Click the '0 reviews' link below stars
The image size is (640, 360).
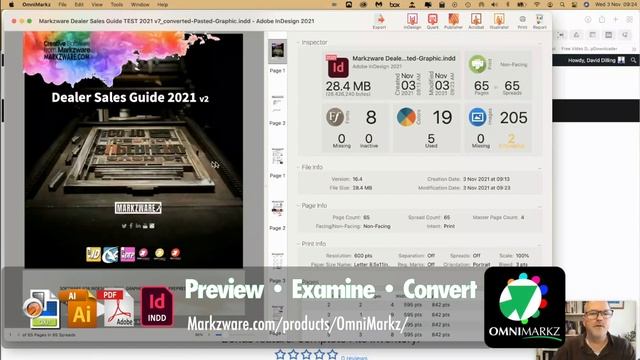click(354, 358)
